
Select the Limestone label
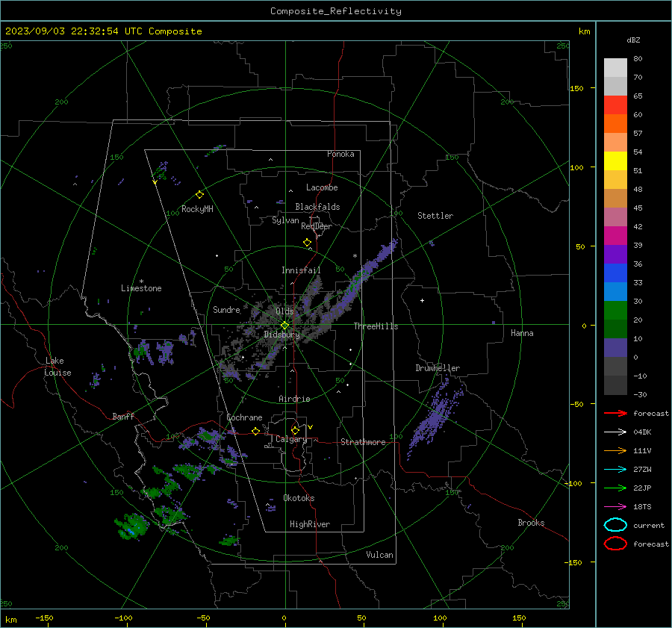click(x=141, y=288)
